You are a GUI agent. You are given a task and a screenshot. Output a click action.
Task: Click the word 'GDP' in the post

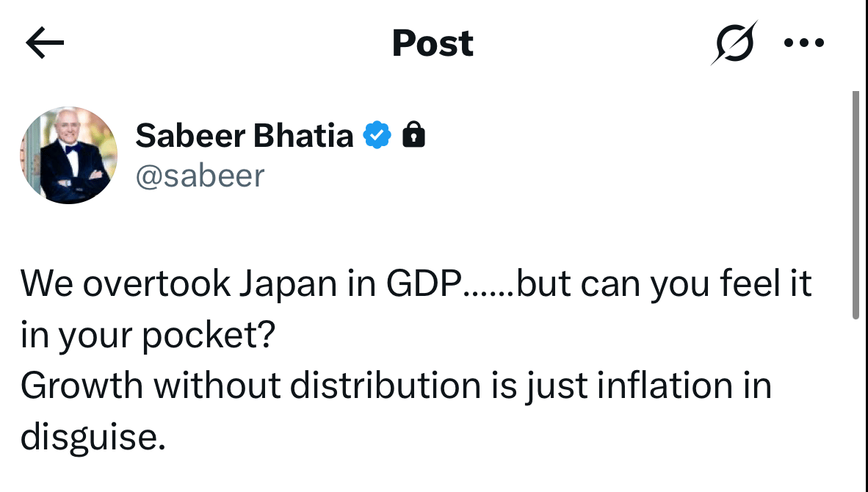point(424,285)
